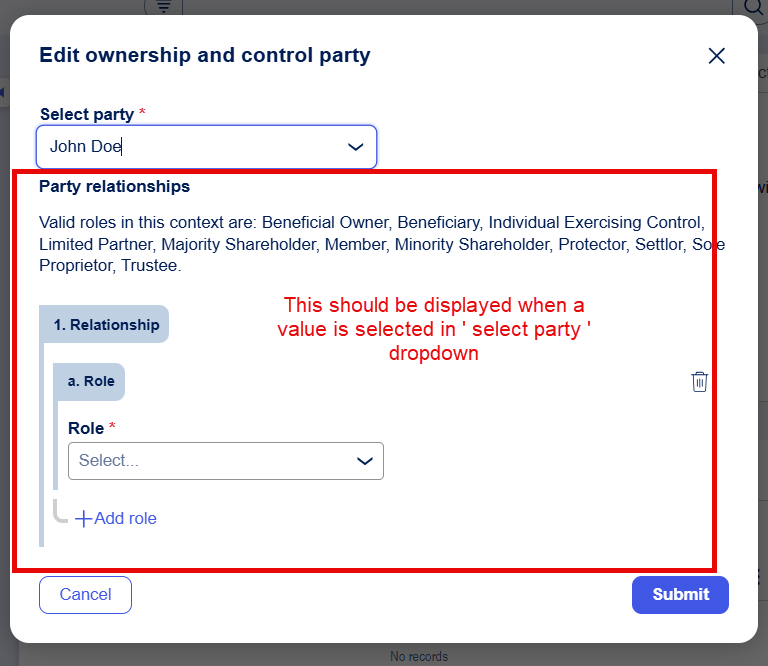Click the filter icon behind the dialog
This screenshot has width=768, height=666.
[x=163, y=6]
